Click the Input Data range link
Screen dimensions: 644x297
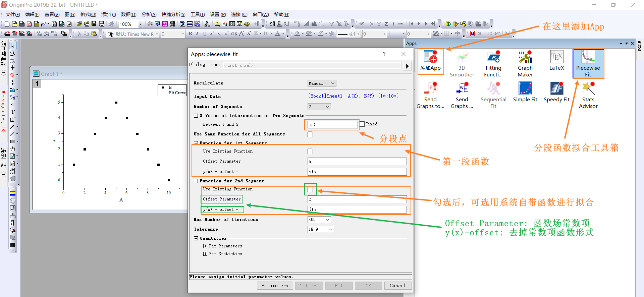[353, 96]
